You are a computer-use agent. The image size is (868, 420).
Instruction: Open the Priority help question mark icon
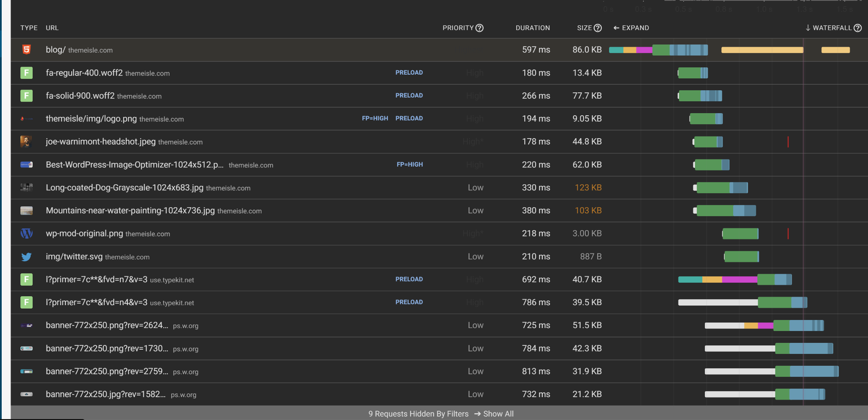[x=479, y=28]
